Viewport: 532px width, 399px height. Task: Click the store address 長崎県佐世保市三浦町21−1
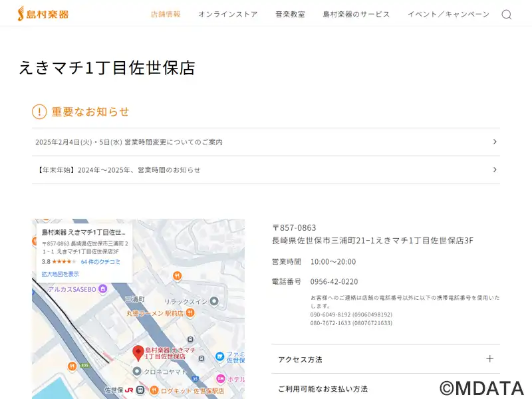pyautogui.click(x=372, y=241)
